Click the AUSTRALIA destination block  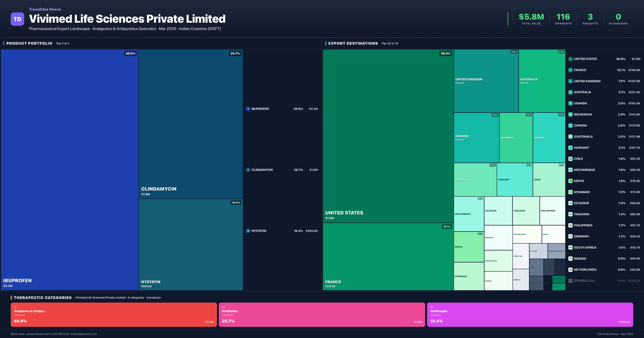[541, 80]
